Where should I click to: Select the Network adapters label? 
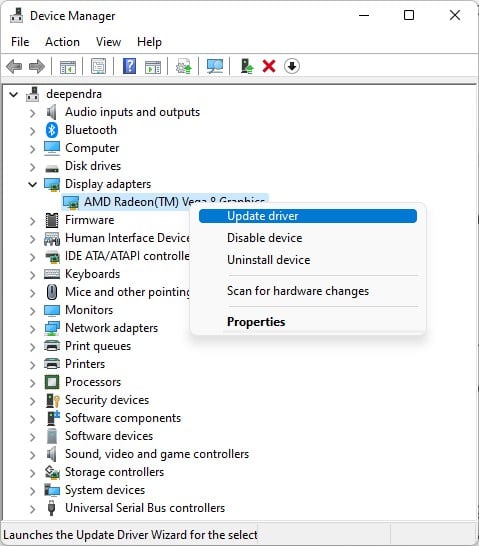(x=111, y=328)
